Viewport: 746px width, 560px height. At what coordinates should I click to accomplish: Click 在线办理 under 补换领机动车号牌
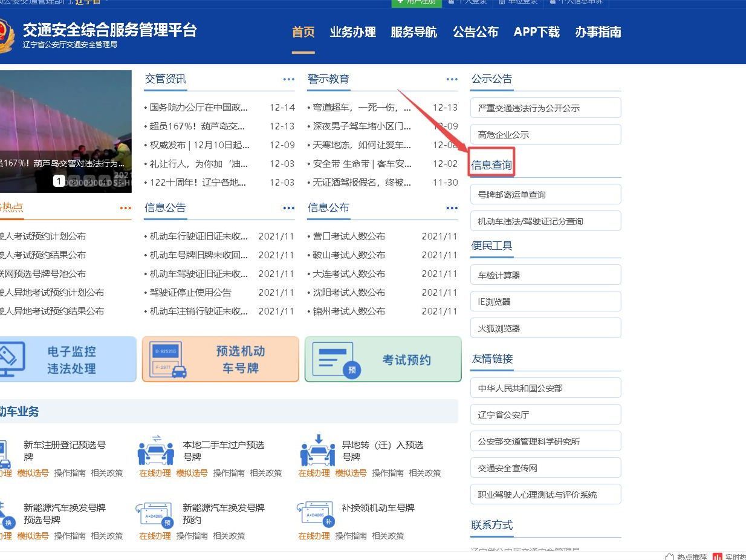coord(314,535)
